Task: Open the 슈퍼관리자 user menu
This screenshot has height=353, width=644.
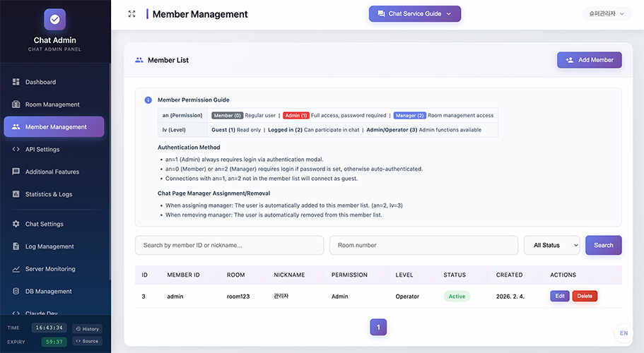Action: coord(607,14)
